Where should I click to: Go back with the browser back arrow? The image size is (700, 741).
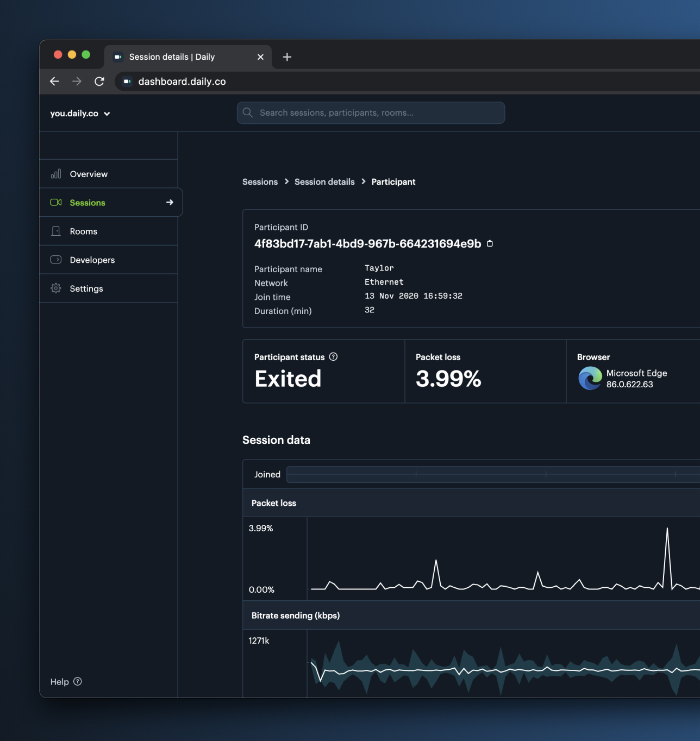tap(54, 81)
